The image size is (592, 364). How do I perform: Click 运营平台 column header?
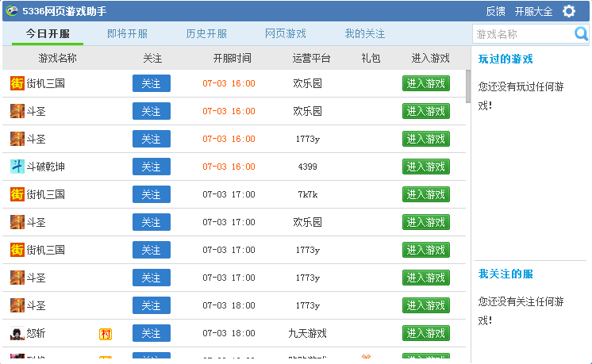(311, 58)
